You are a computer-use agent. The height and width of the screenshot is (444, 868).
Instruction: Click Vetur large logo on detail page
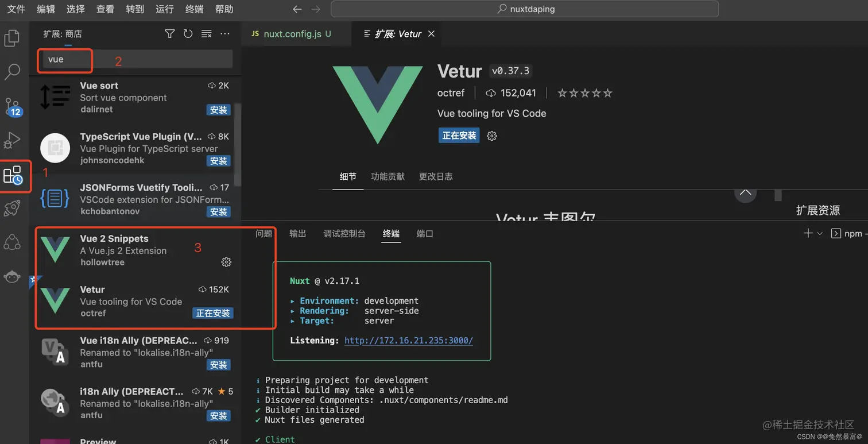tap(377, 105)
